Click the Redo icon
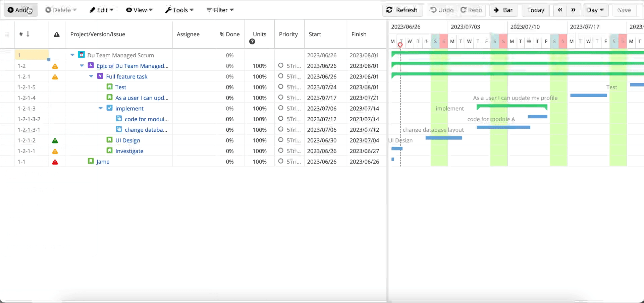Screen dimensions: 644x303 click(x=464, y=10)
